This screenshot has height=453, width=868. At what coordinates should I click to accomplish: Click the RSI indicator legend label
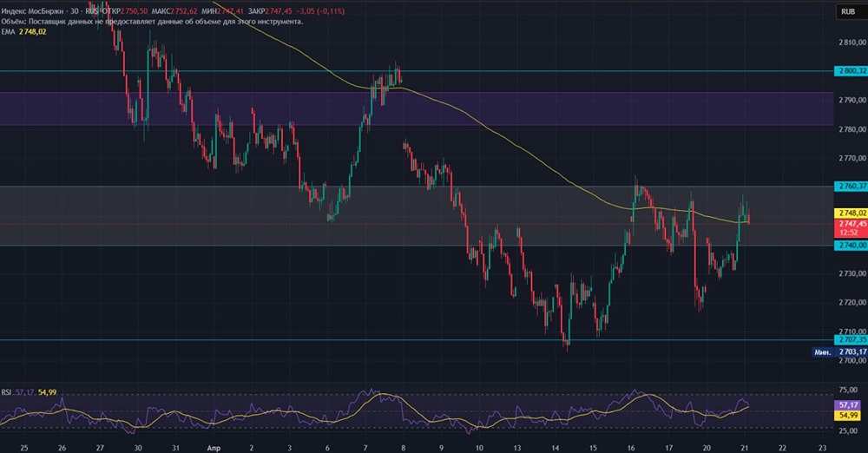(x=6, y=392)
